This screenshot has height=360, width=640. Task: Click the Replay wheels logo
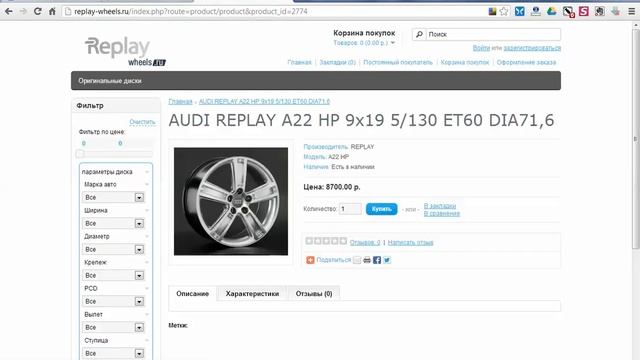(x=124, y=51)
